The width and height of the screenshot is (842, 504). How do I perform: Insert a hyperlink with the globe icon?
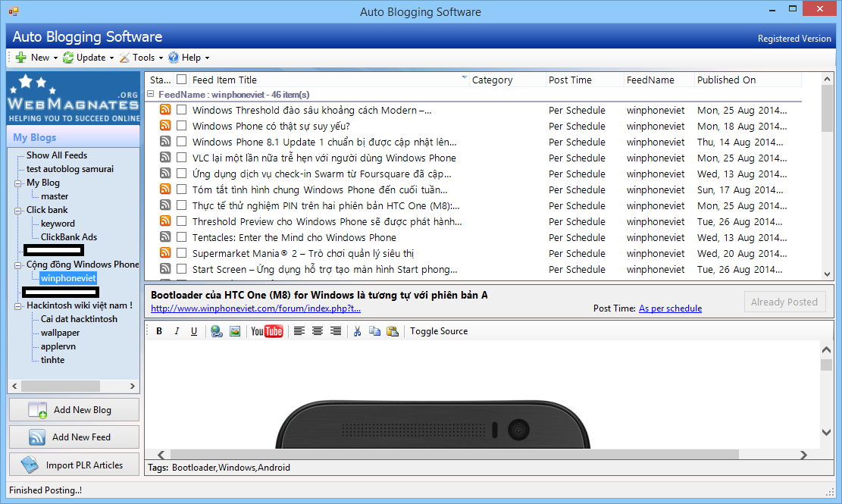(217, 331)
